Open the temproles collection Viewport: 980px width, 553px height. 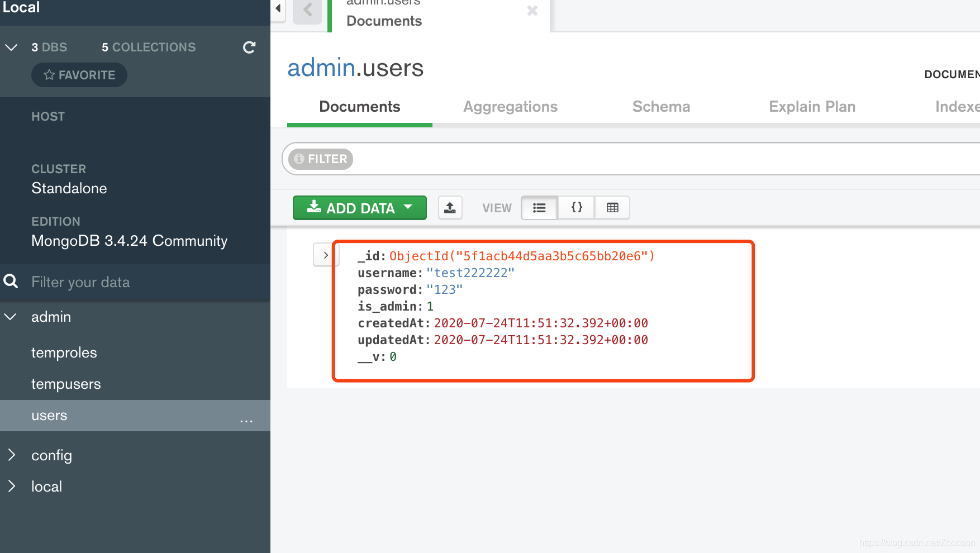tap(64, 352)
